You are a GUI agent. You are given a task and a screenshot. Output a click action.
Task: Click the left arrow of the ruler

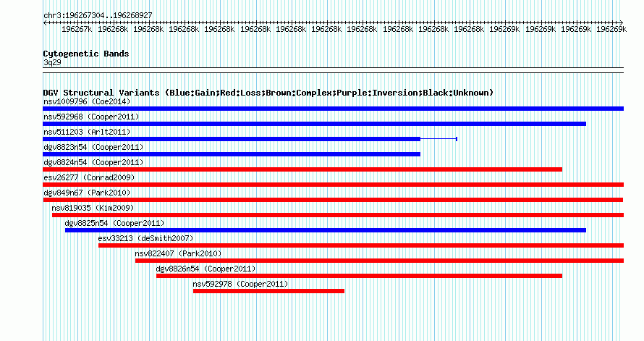(45, 23)
